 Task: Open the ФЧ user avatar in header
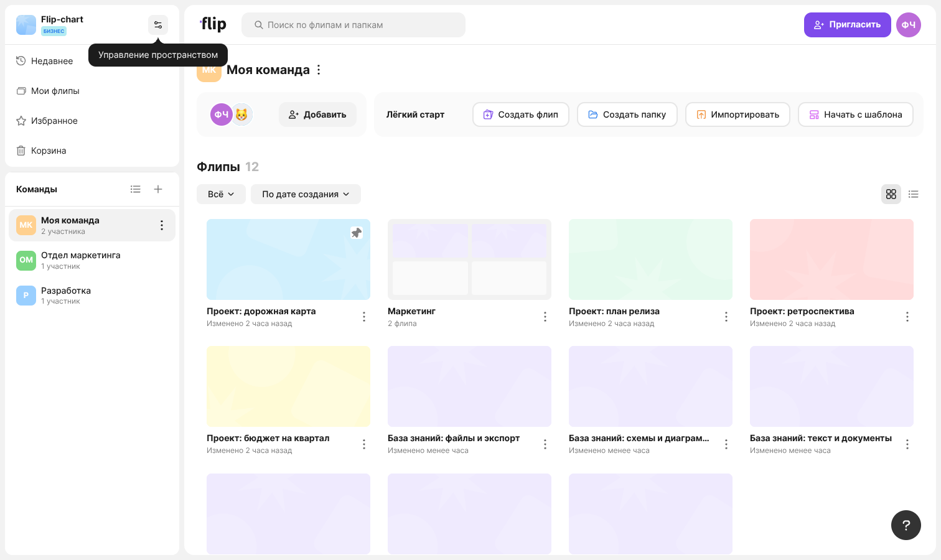coord(909,25)
